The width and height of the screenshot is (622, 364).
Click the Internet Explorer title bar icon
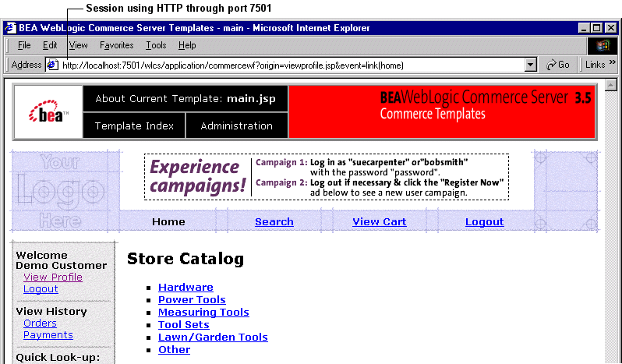tap(10, 28)
